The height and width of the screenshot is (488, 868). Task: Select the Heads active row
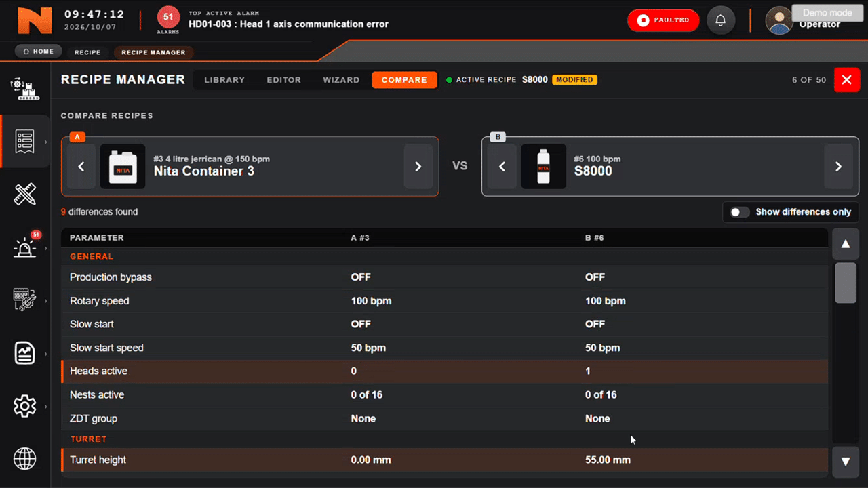click(444, 371)
